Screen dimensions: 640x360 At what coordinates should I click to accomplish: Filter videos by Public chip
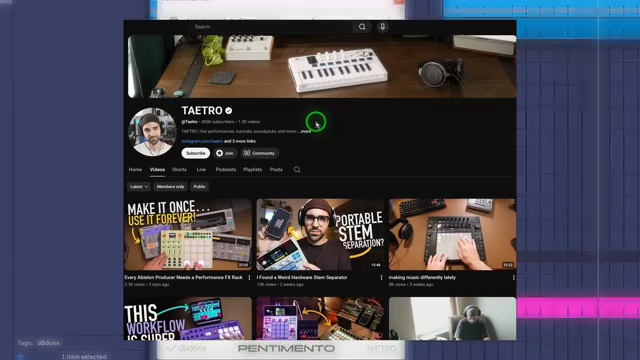[199, 187]
